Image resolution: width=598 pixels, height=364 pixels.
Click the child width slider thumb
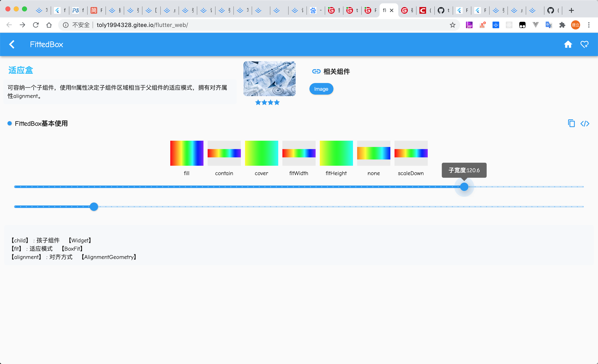[464, 187]
